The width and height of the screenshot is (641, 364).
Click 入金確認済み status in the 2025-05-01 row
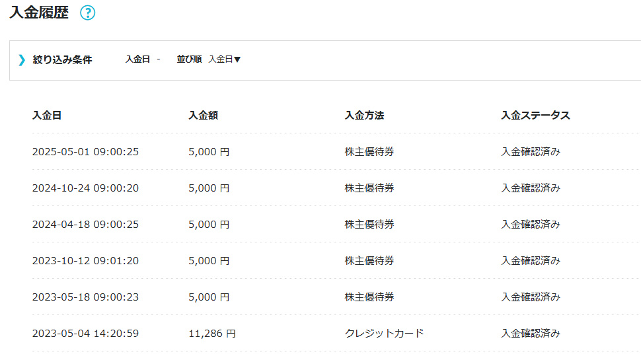pos(531,152)
